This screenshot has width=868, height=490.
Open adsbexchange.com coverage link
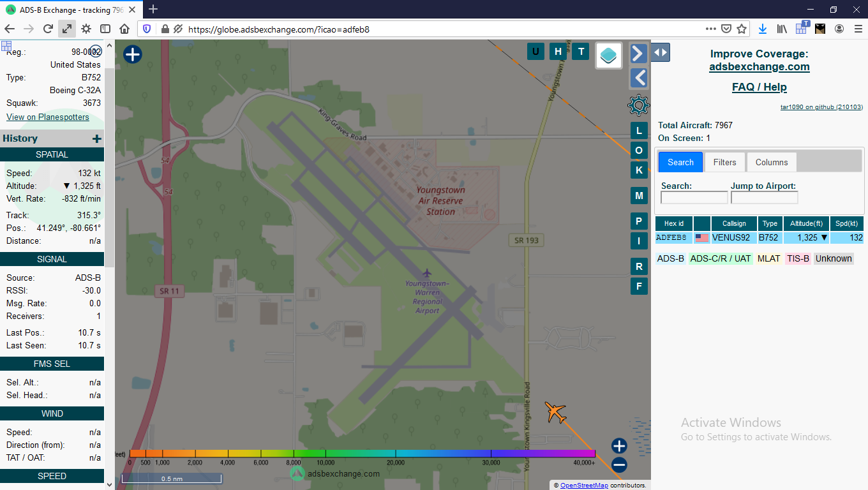coord(759,66)
